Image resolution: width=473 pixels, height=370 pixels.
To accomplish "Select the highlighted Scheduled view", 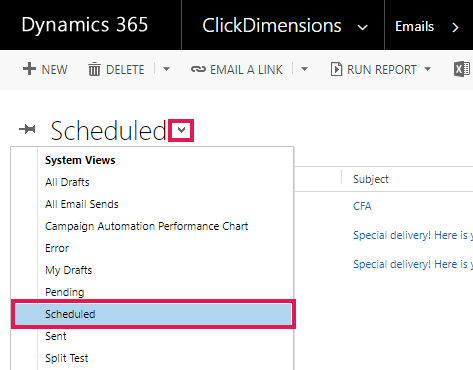I will 153,314.
